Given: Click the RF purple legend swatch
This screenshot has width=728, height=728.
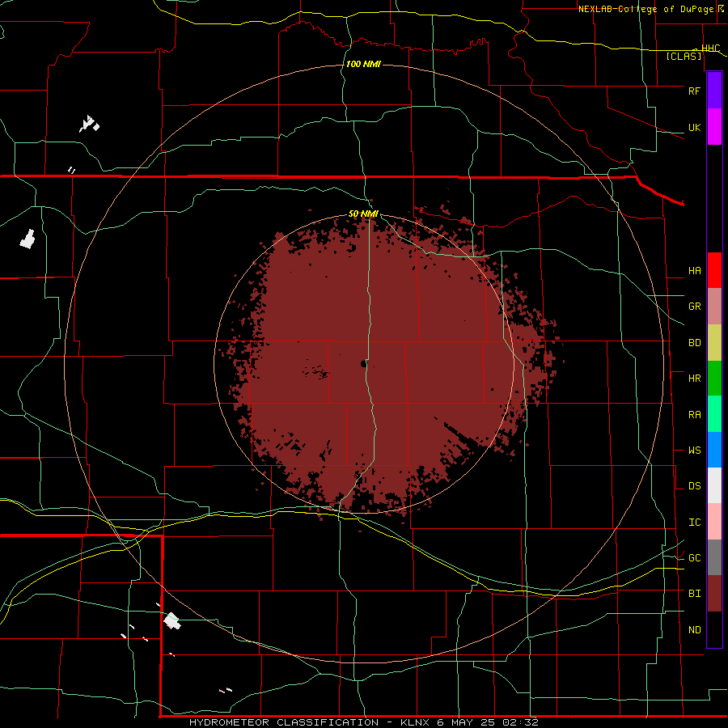Looking at the screenshot, I should pyautogui.click(x=714, y=91).
